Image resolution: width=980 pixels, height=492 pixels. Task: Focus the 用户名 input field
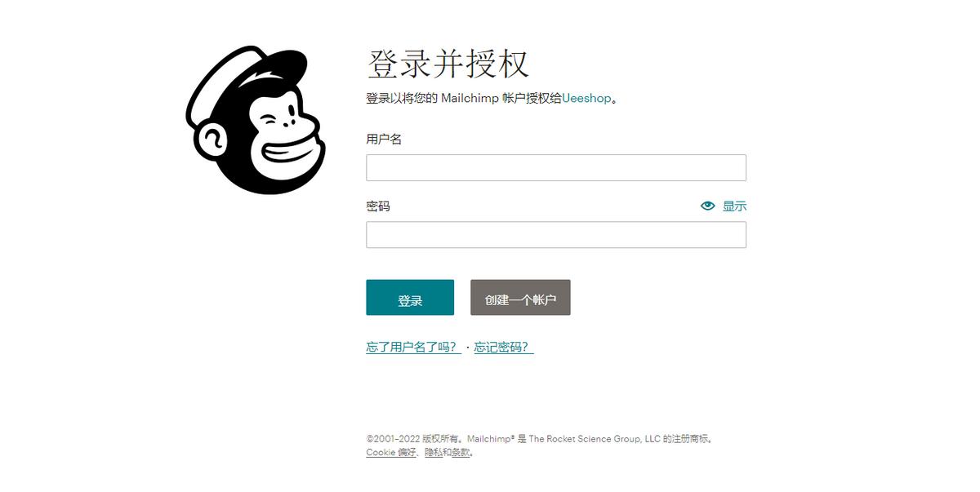coord(556,167)
